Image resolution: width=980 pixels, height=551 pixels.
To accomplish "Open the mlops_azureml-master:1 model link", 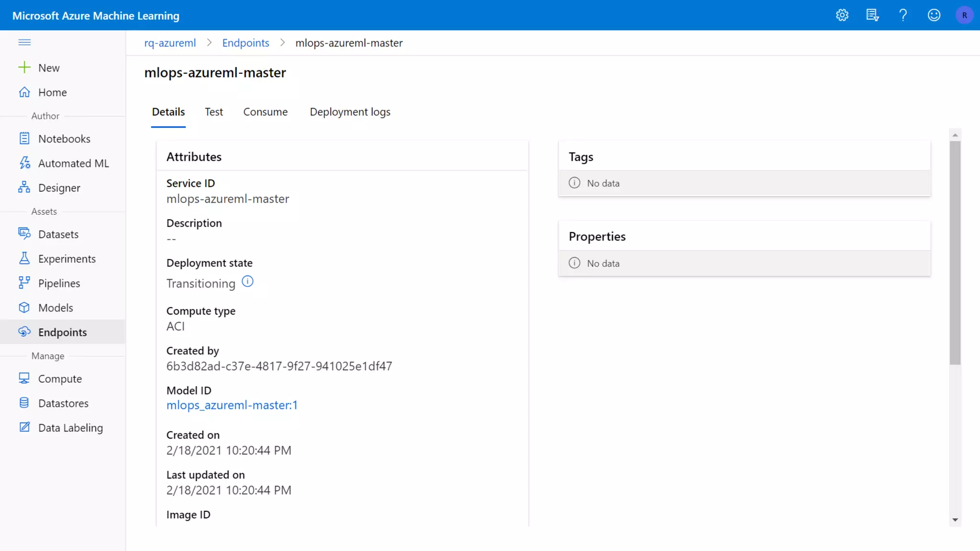I will pos(232,405).
